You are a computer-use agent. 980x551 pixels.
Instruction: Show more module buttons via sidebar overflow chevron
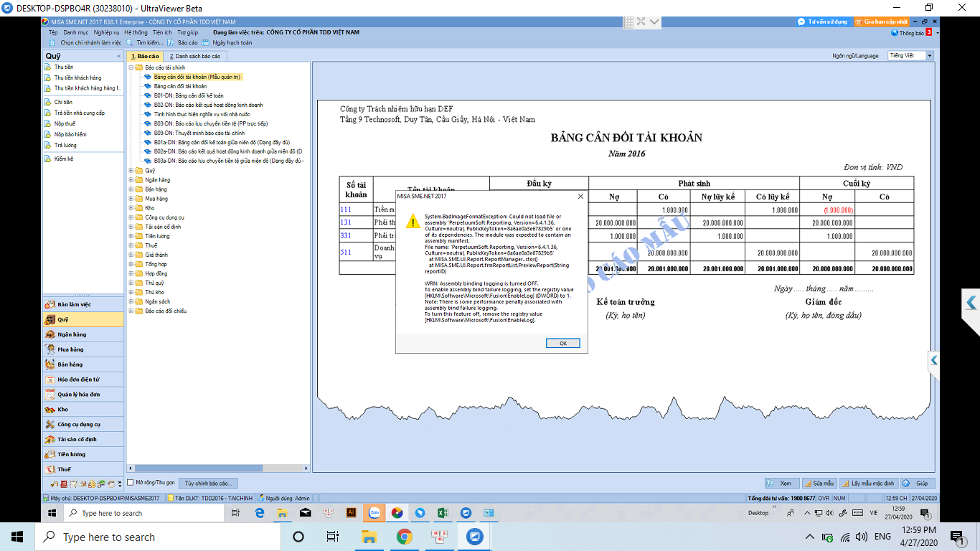pyautogui.click(x=120, y=484)
